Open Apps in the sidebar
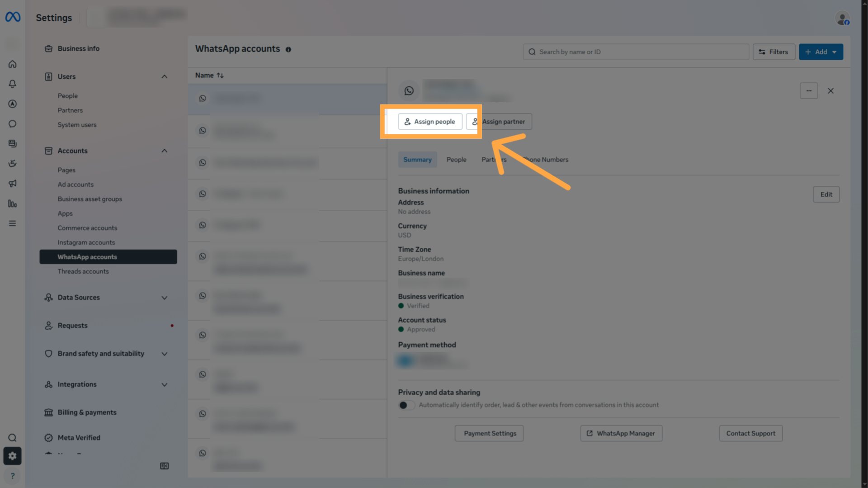The width and height of the screenshot is (868, 488). [x=65, y=213]
